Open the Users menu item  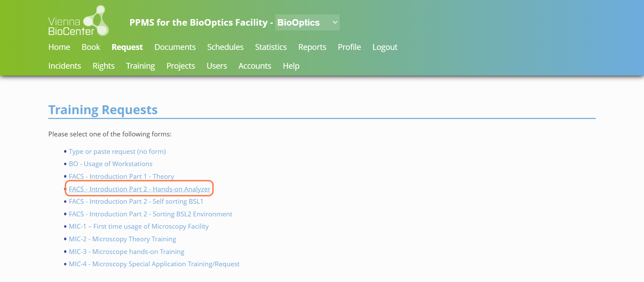pos(217,66)
